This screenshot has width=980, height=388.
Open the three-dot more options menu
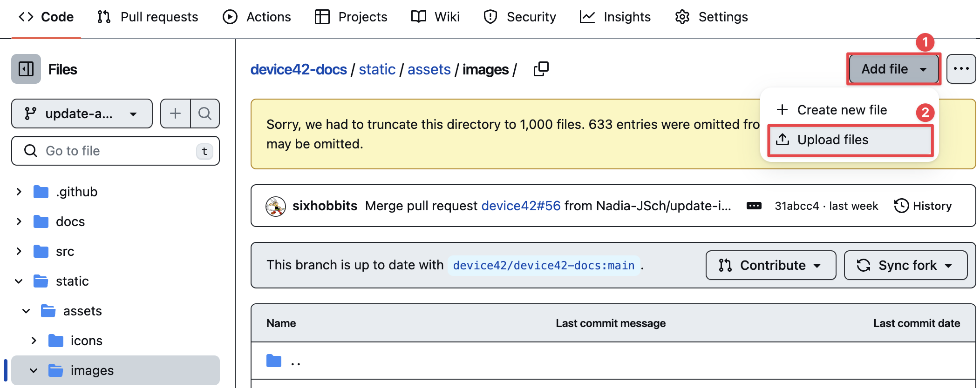click(961, 69)
